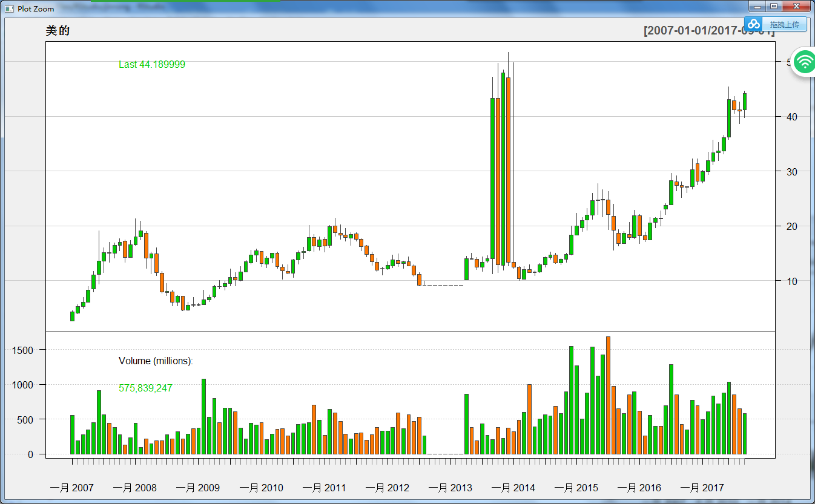
Task: Click the Volume (millions): label
Action: (156, 361)
